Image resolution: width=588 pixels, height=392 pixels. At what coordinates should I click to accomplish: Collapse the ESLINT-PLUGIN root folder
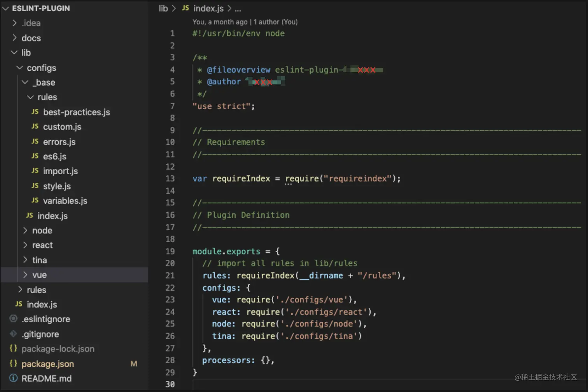(x=5, y=8)
